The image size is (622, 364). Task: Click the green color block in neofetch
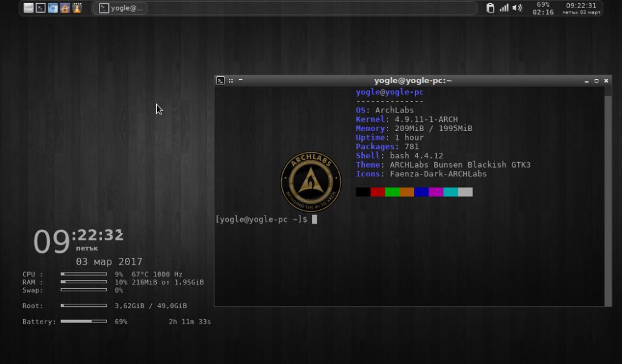pos(392,192)
